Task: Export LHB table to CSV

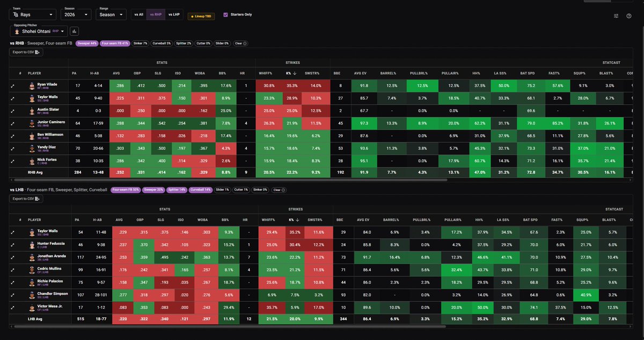Action: (26, 199)
